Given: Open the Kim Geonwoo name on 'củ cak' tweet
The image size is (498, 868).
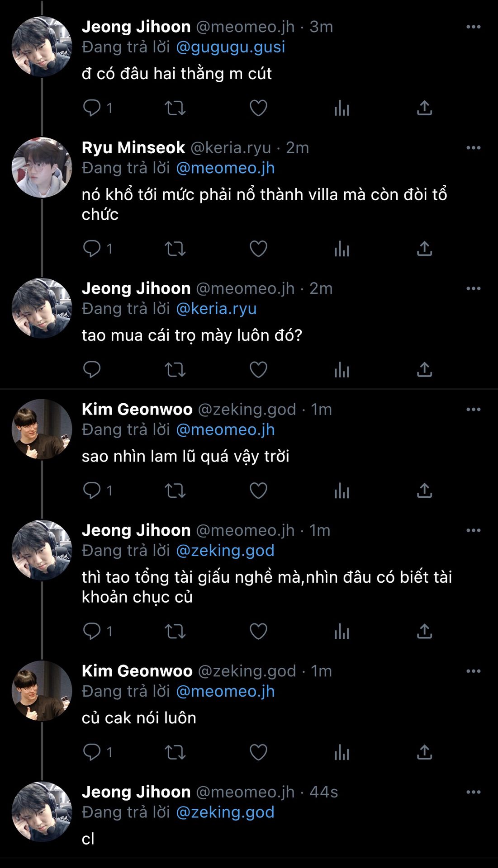Looking at the screenshot, I should [x=137, y=671].
